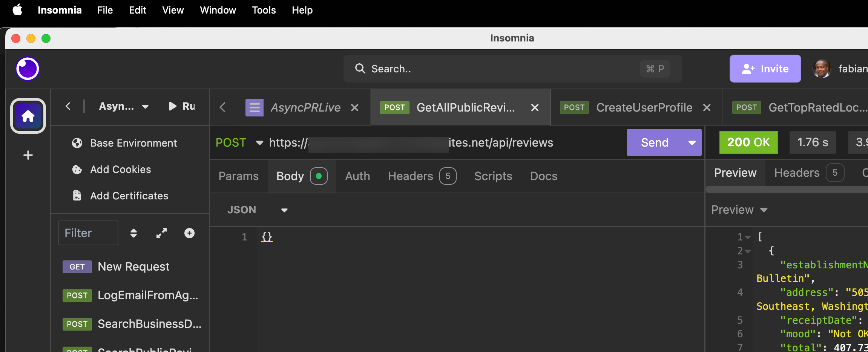Click the 200 OK status badge

(748, 142)
